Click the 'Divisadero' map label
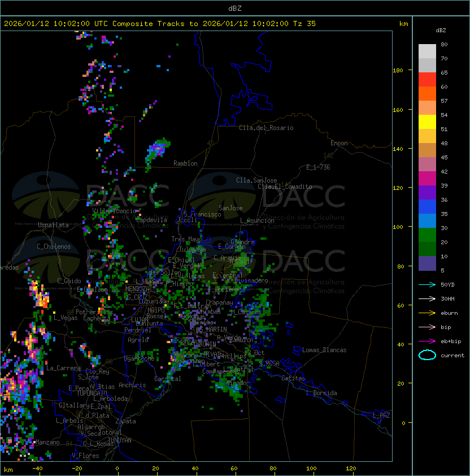The height and width of the screenshot is (476, 470). click(251, 280)
